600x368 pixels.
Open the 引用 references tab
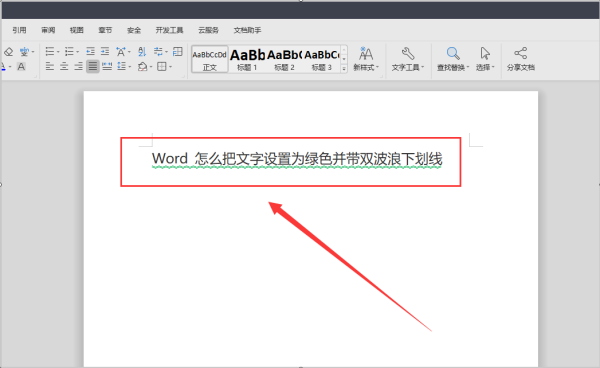pos(19,30)
